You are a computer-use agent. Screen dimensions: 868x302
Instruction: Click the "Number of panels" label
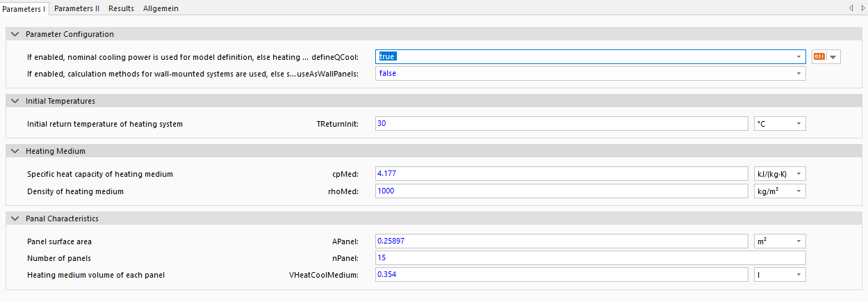pyautogui.click(x=58, y=258)
